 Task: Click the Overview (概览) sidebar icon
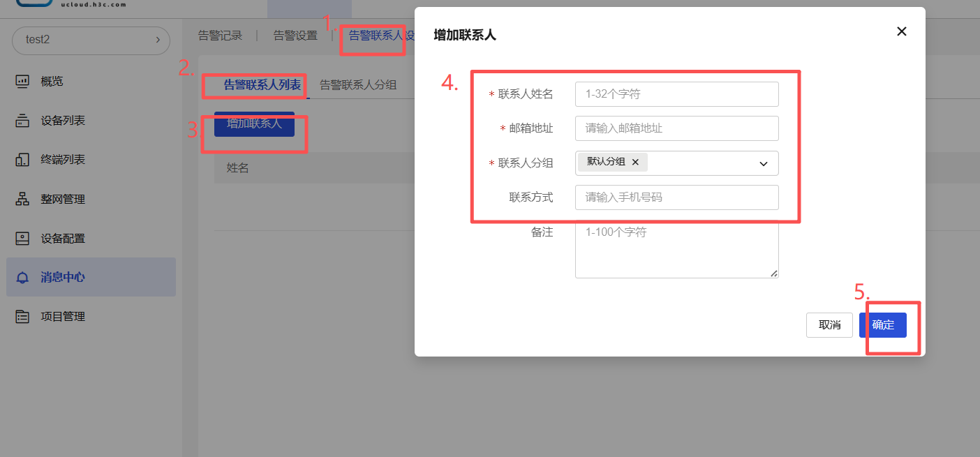click(22, 82)
